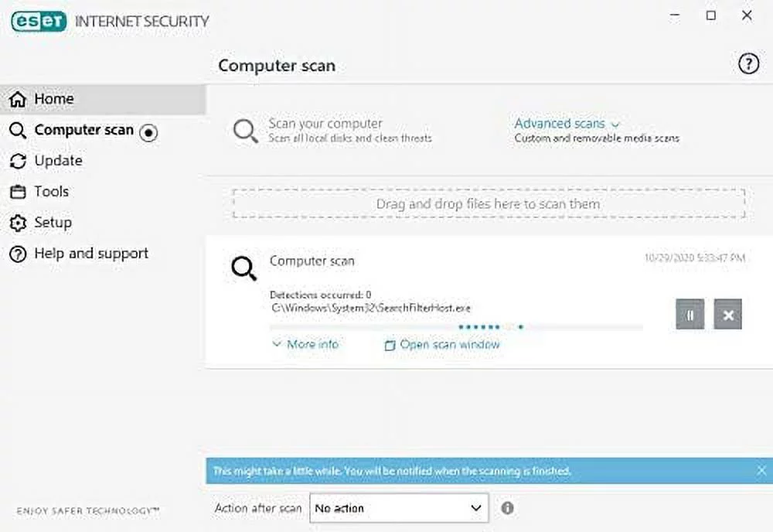This screenshot has width=773, height=532.
Task: Open the Update section via its sidebar icon
Action: [x=17, y=160]
